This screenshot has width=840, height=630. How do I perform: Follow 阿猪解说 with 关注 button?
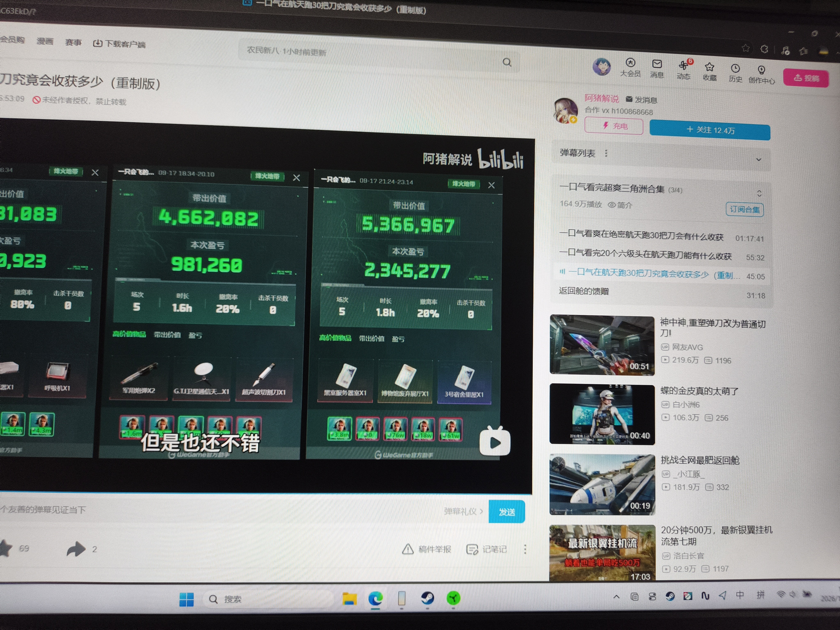pyautogui.click(x=710, y=130)
